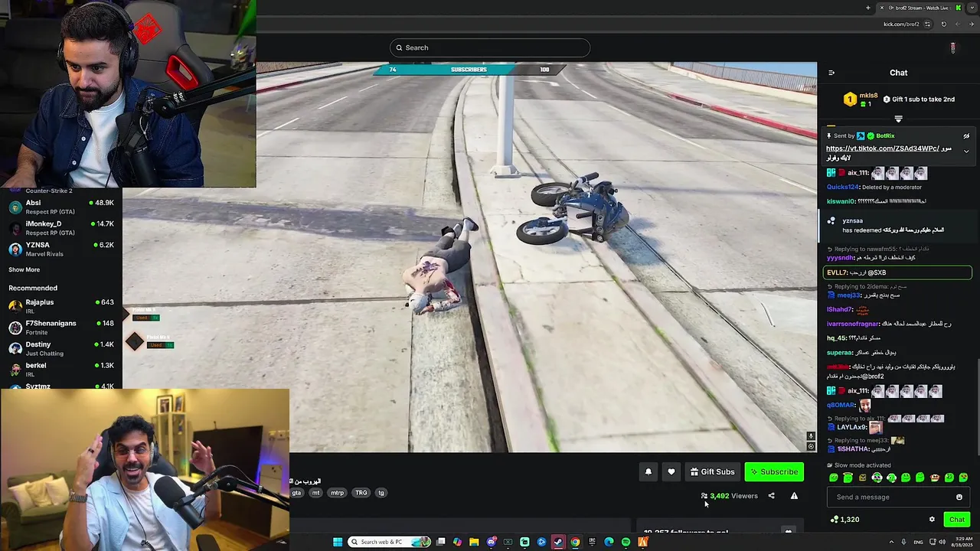Go back with browser arrow
This screenshot has width=980, height=551.
point(972,24)
